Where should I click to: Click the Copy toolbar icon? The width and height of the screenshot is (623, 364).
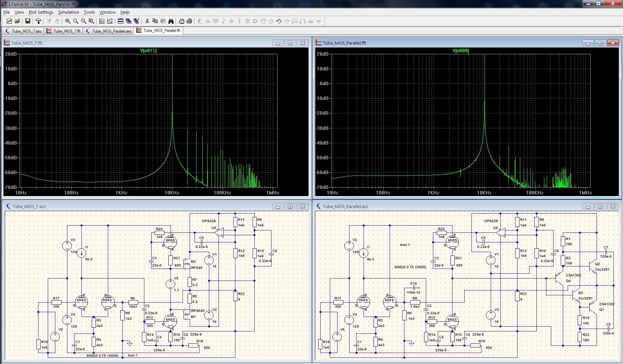point(155,21)
